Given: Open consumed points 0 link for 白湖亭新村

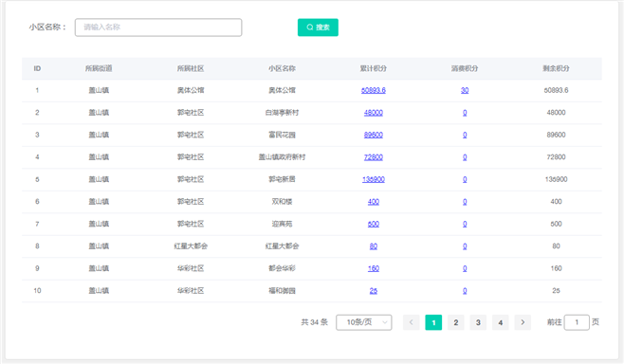Looking at the screenshot, I should click(x=465, y=113).
